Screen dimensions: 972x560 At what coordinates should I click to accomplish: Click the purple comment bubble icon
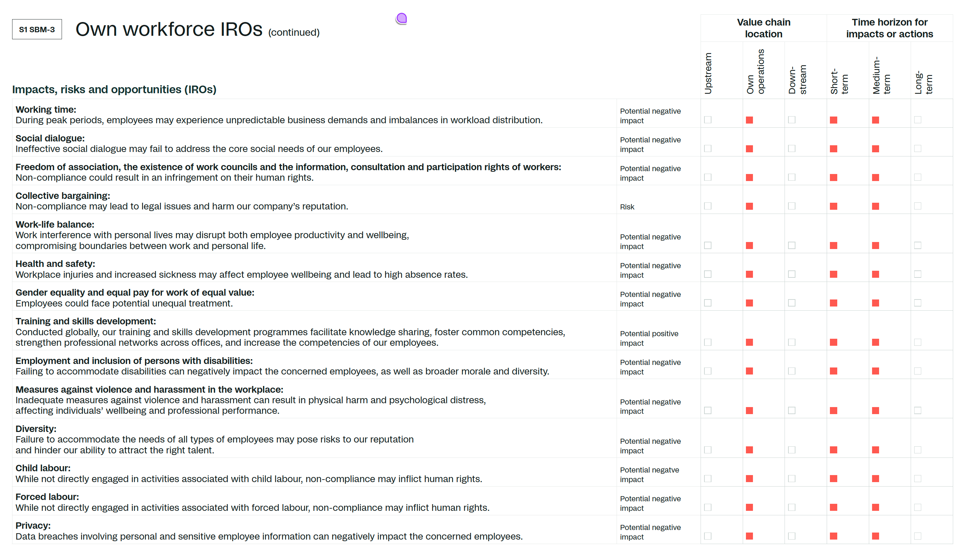(401, 18)
